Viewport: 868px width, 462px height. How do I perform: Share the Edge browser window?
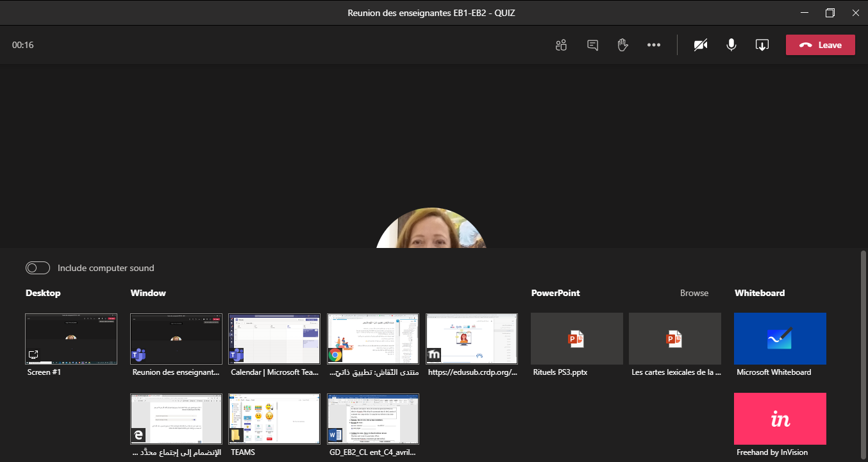176,419
